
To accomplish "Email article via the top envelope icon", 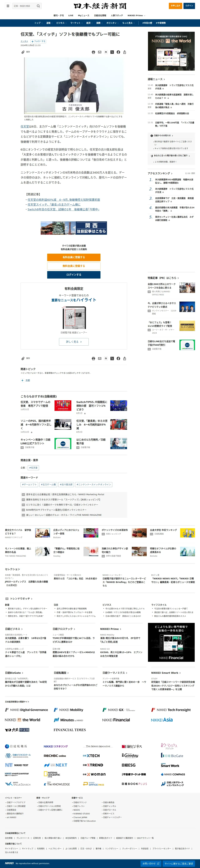I will pyautogui.click(x=100, y=52).
